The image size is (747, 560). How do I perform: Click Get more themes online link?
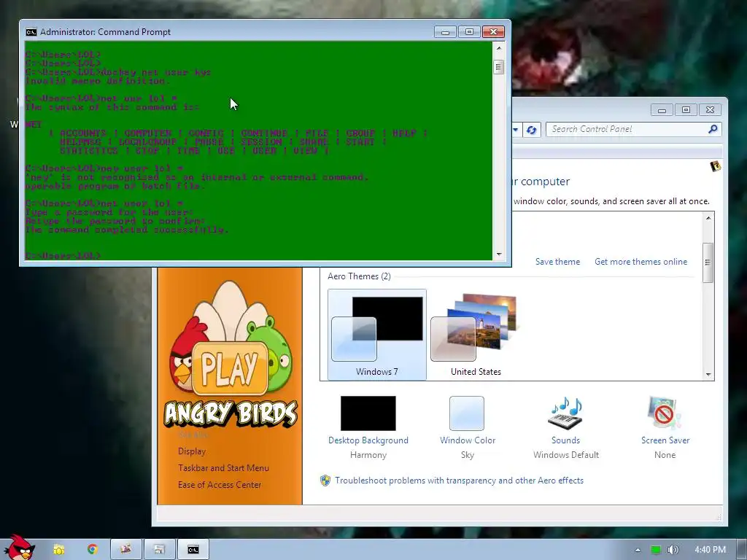click(640, 262)
